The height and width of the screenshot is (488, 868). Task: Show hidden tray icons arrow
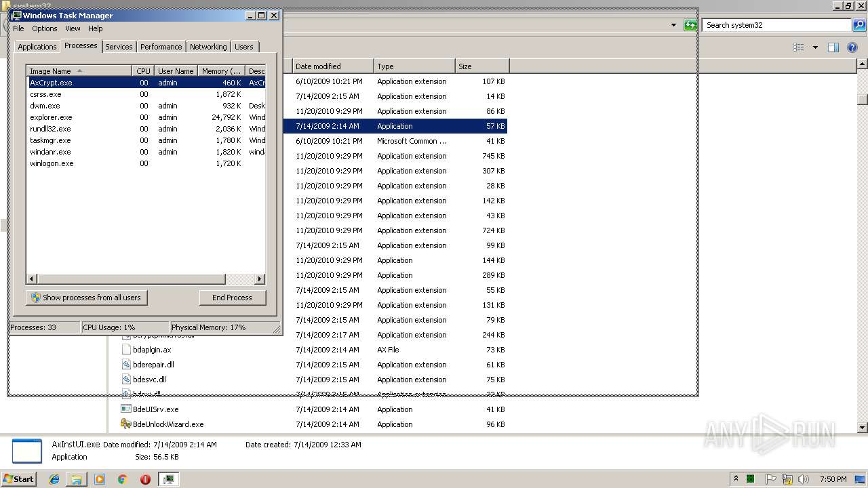coord(736,479)
